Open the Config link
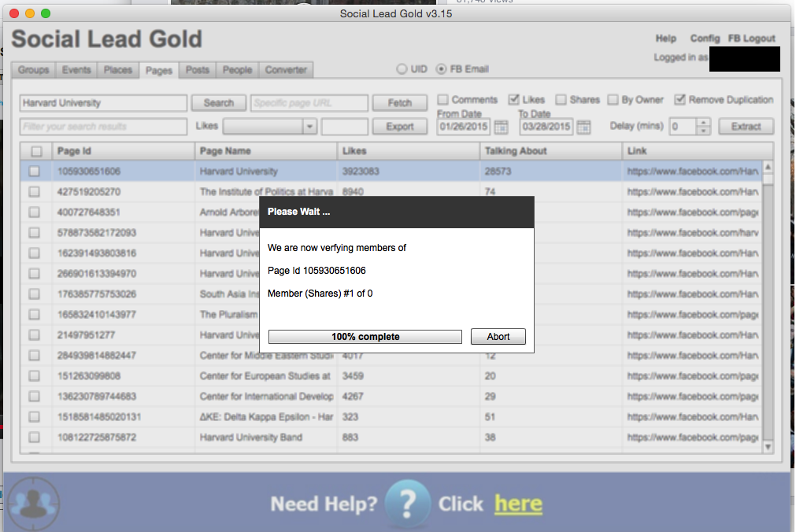This screenshot has width=796, height=532. click(x=705, y=39)
